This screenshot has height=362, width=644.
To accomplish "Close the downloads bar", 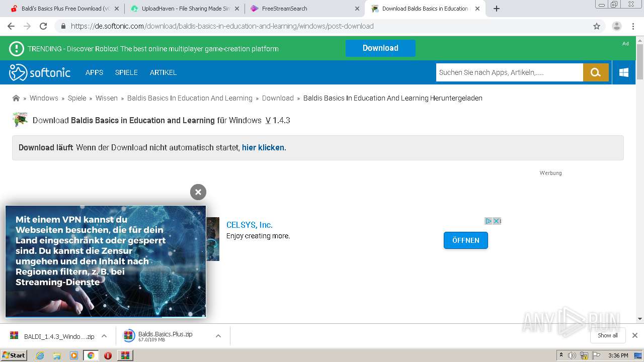I will [635, 335].
